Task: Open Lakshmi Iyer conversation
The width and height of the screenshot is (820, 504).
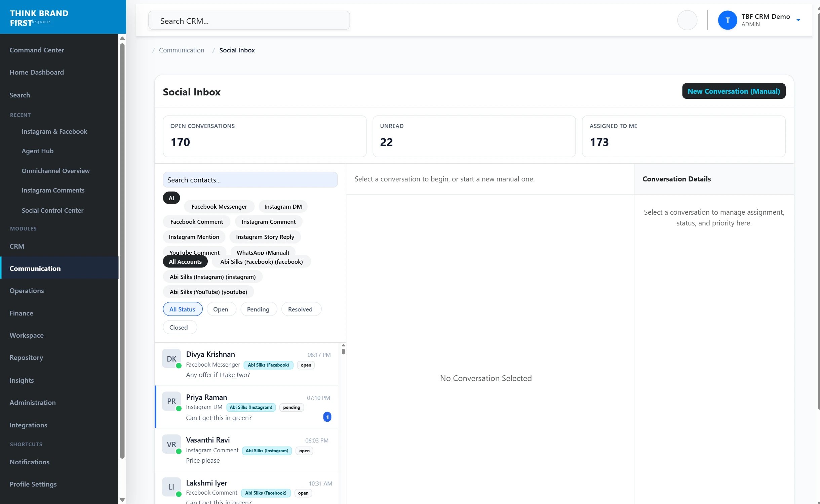Action: [x=247, y=488]
